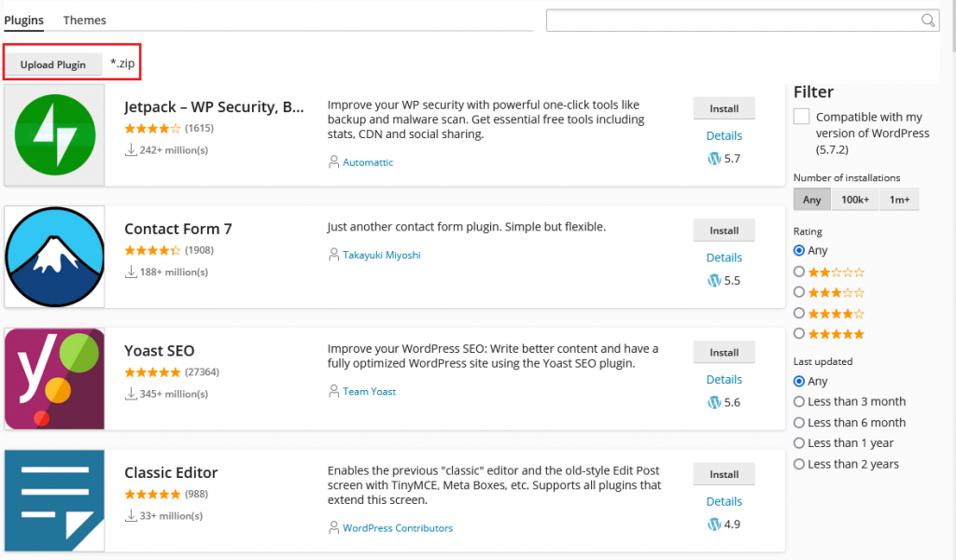Image resolution: width=956 pixels, height=560 pixels.
Task: Choose Any number of installations
Action: point(811,199)
